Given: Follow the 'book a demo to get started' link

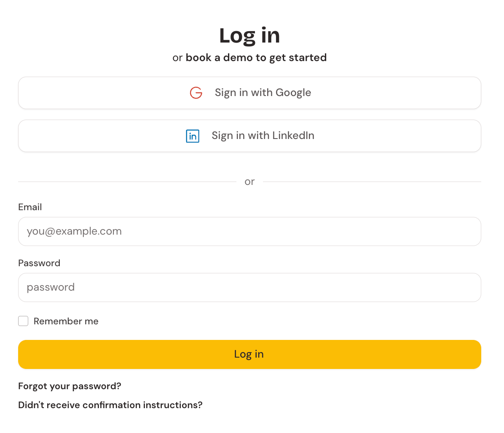Looking at the screenshot, I should click(256, 58).
